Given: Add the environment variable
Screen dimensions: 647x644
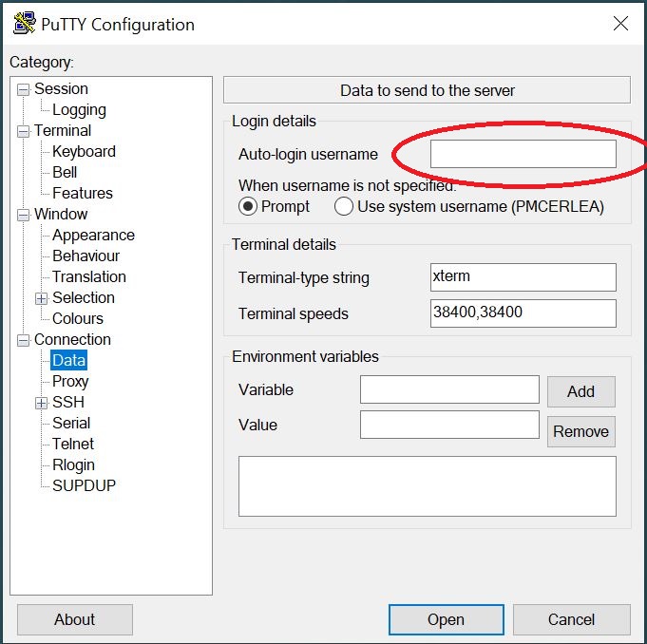Looking at the screenshot, I should [581, 391].
